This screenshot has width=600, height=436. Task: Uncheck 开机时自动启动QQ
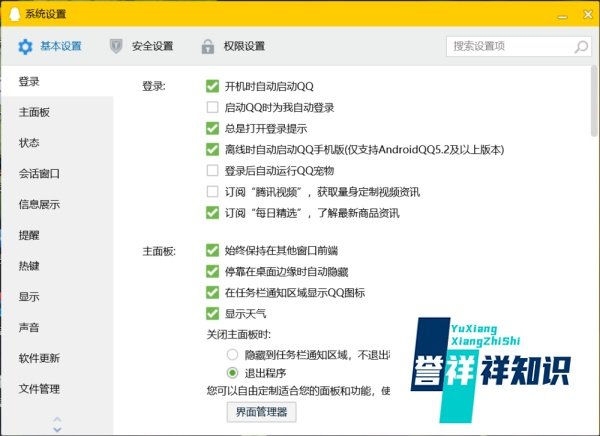coord(212,86)
